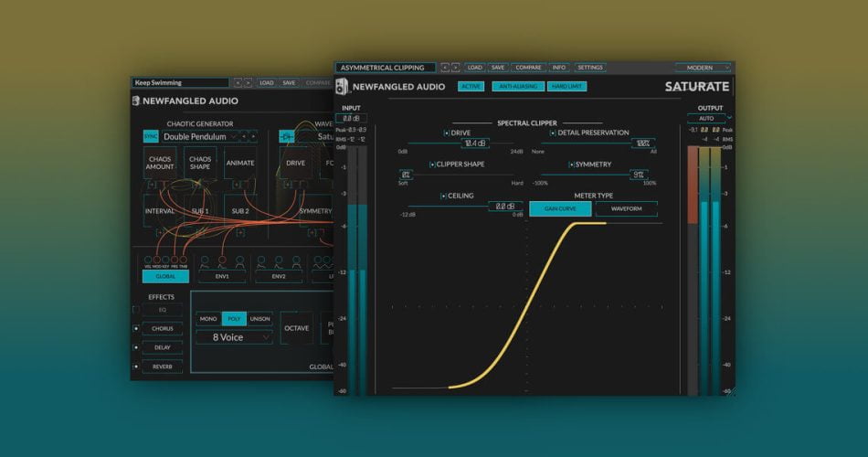Image resolution: width=868 pixels, height=457 pixels.
Task: Select previous chaotic generator type
Action: point(244,136)
